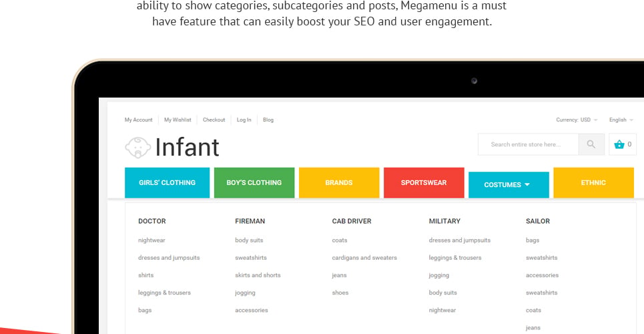Open jeans under Cab Driver

click(x=339, y=275)
